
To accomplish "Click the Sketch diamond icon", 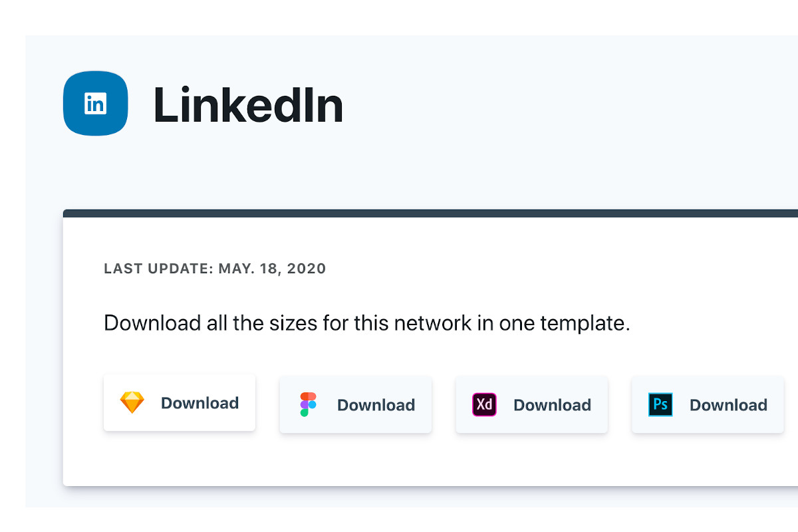I will (x=132, y=403).
